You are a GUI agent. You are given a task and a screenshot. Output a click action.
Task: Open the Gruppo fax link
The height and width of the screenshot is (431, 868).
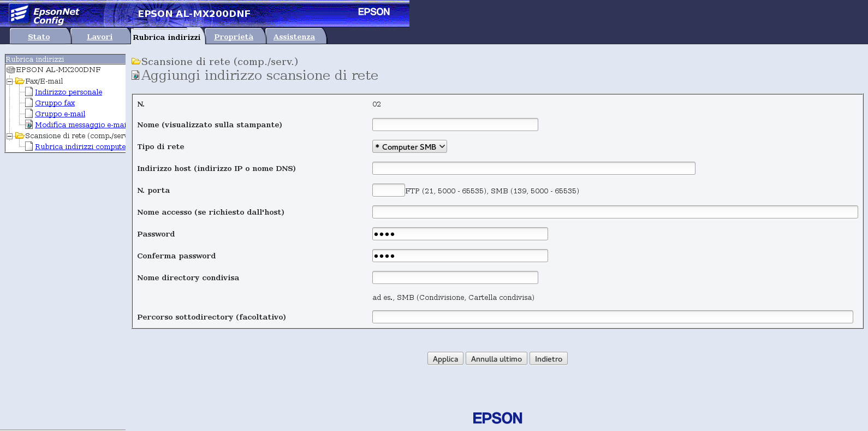[55, 103]
